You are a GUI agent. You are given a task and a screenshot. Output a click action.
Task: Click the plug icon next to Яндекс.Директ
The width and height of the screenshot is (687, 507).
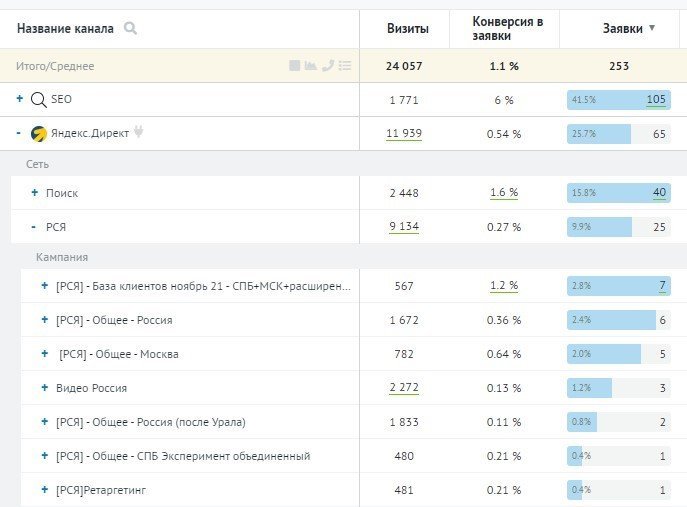coord(139,133)
